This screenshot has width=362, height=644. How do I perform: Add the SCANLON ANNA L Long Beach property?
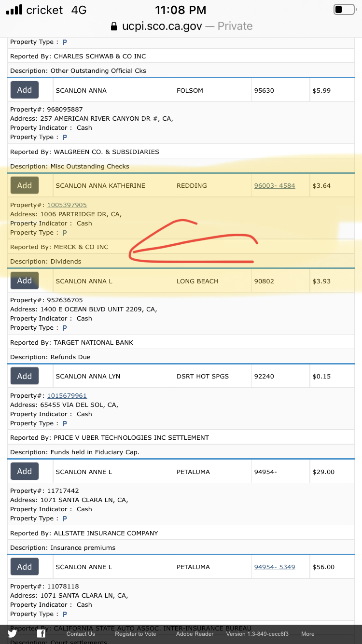pos(25,280)
